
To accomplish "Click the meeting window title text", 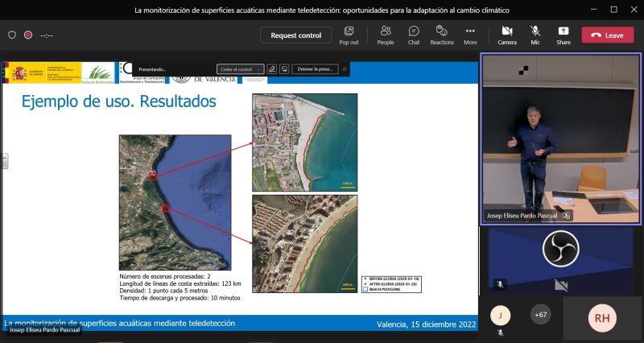I will pyautogui.click(x=322, y=10).
